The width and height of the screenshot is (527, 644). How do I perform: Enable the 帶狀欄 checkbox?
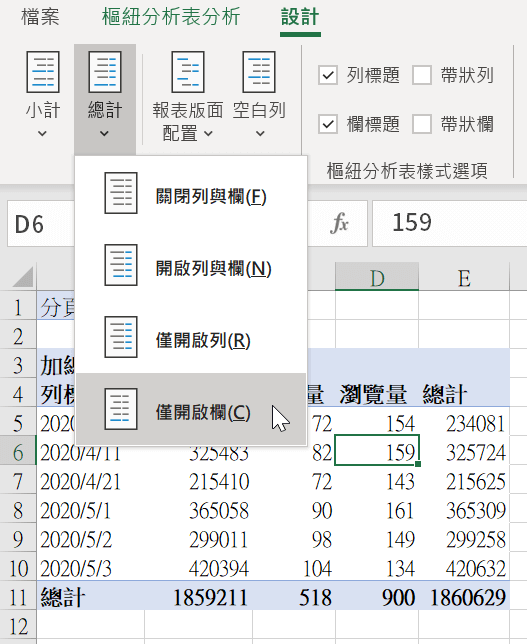click(x=422, y=124)
